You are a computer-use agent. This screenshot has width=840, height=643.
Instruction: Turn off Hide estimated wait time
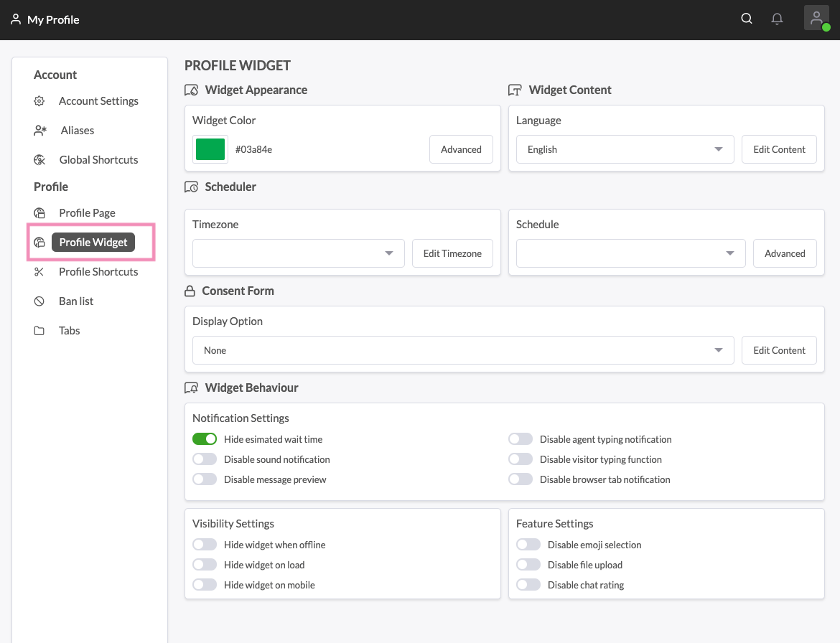click(205, 439)
